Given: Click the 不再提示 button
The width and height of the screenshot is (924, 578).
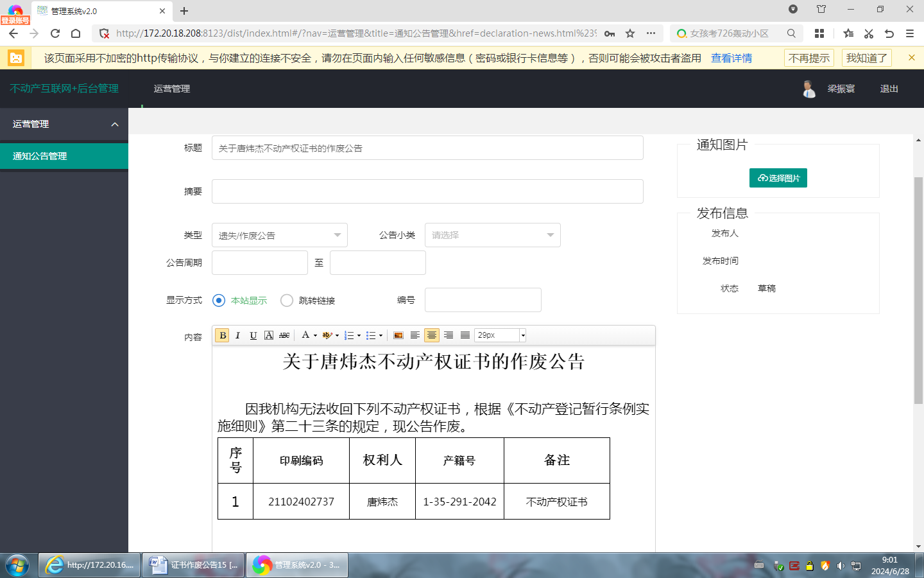Looking at the screenshot, I should coord(809,58).
